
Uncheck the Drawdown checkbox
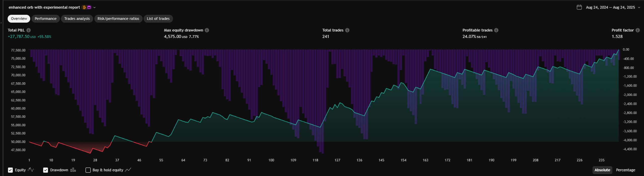click(x=46, y=170)
